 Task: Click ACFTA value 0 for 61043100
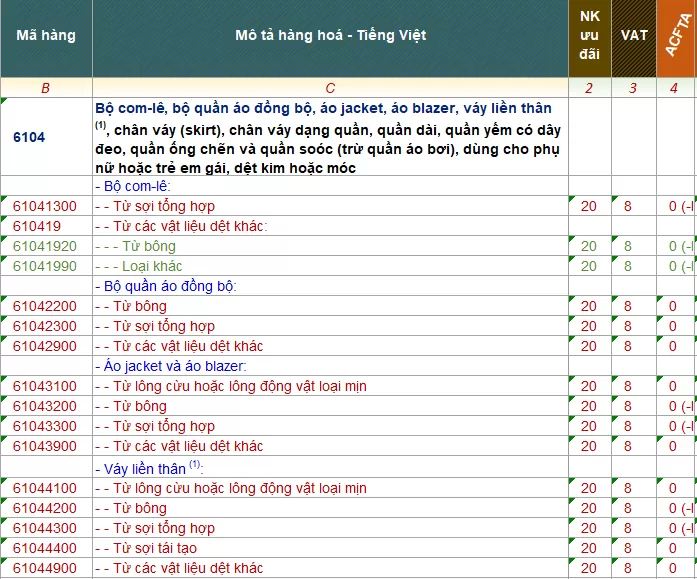pos(677,386)
